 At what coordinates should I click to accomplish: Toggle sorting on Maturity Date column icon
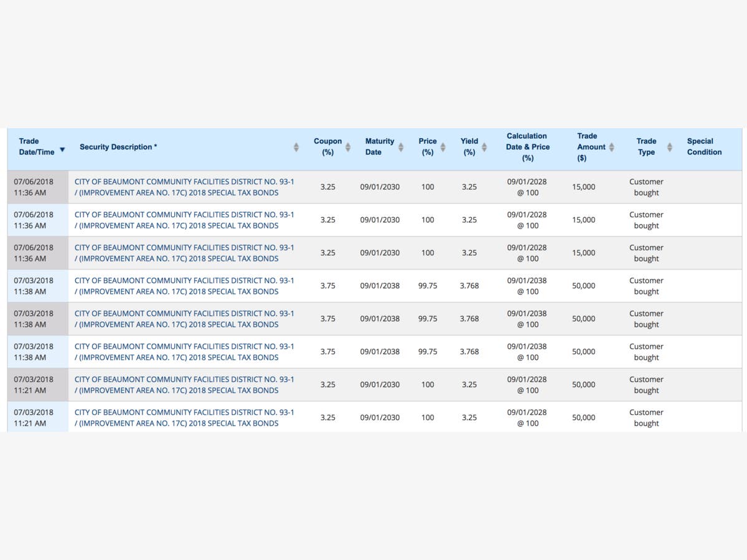402,147
